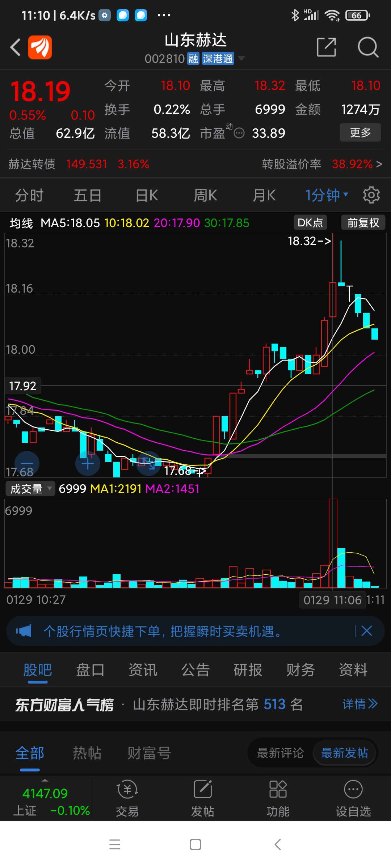
Task: Tap the 18.32 high price marker
Action: click(x=309, y=241)
